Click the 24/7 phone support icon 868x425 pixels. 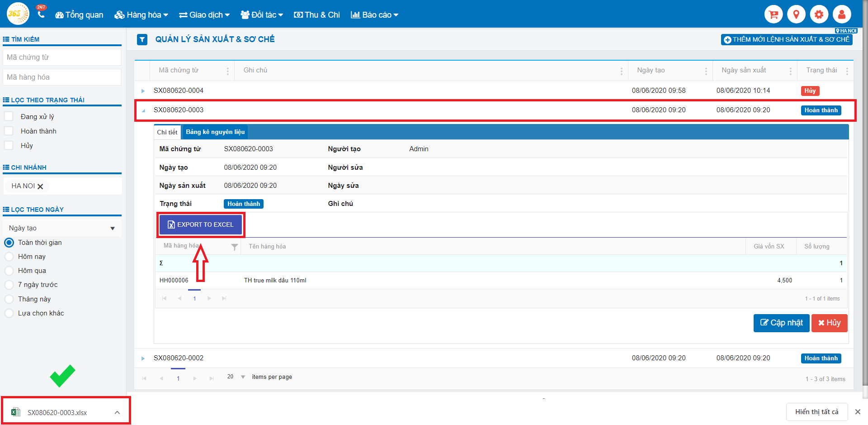pos(41,12)
